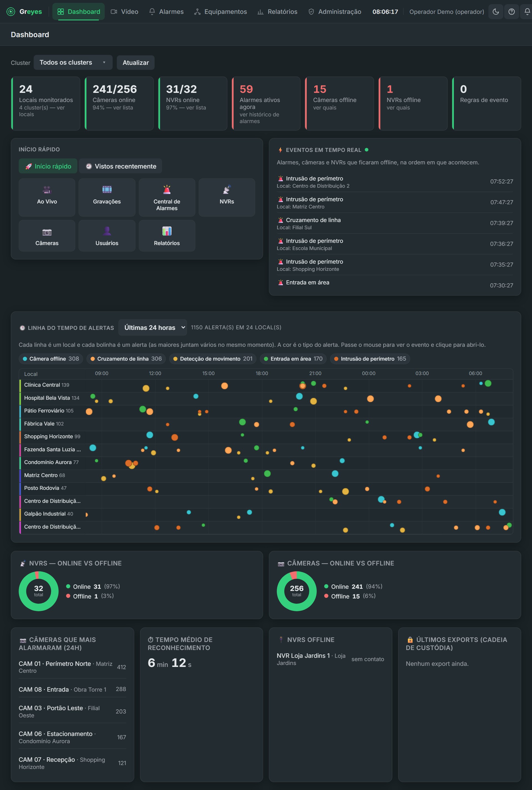Image resolution: width=532 pixels, height=790 pixels.
Task: Click satellite icon in NVRs online vs offline header
Action: pyautogui.click(x=23, y=563)
